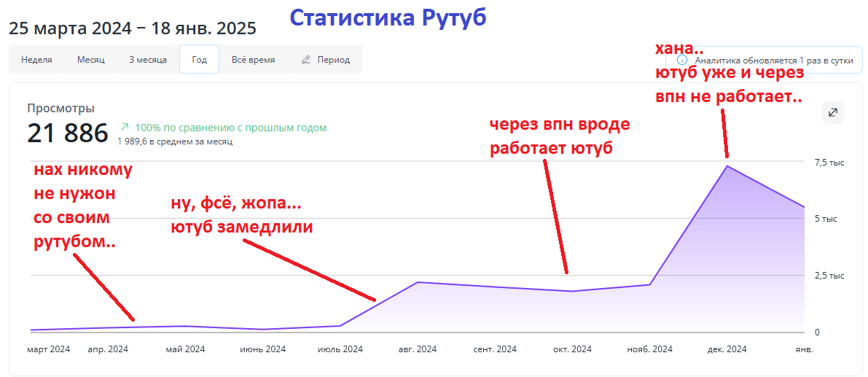Click the green upward arrow trend icon

[x=124, y=128]
